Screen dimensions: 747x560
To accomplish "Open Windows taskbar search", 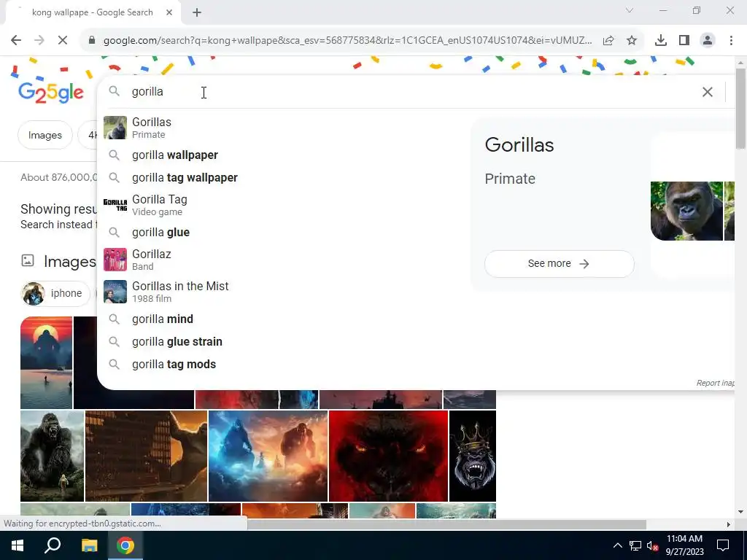I will pyautogui.click(x=53, y=545).
